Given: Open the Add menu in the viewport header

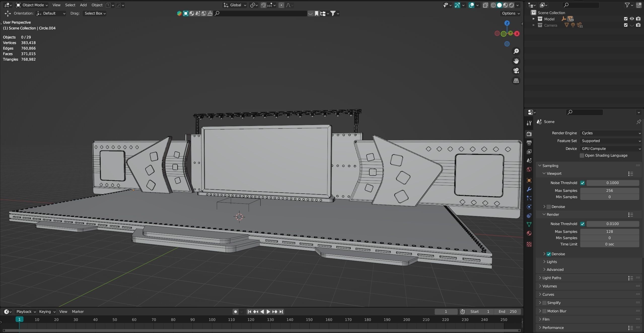Looking at the screenshot, I should click(83, 5).
